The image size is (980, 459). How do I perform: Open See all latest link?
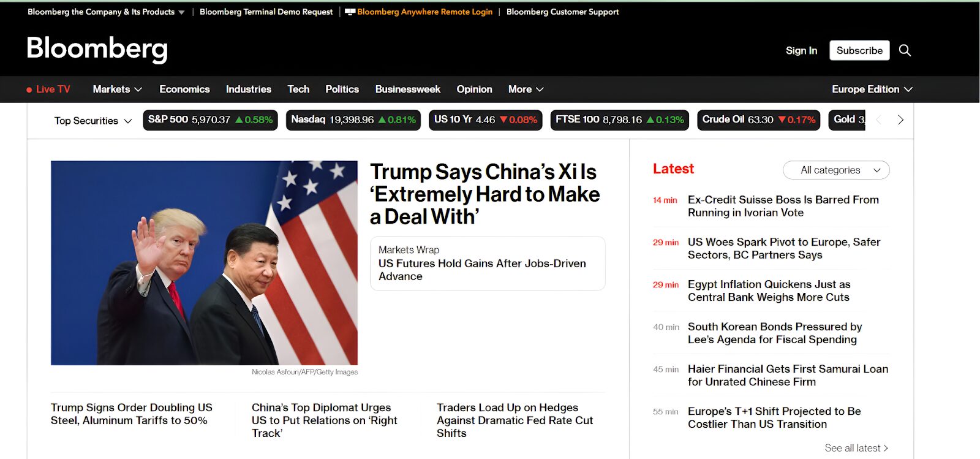pyautogui.click(x=856, y=448)
